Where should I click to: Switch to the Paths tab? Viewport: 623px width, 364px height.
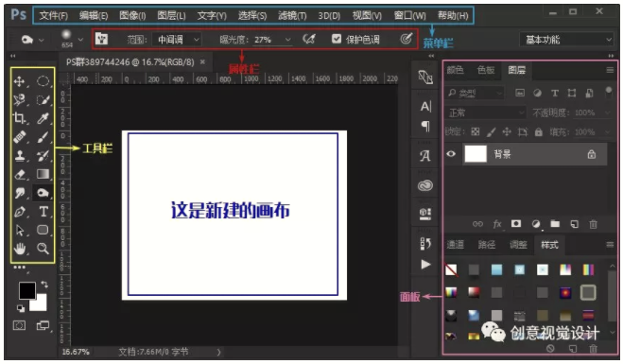coord(487,244)
